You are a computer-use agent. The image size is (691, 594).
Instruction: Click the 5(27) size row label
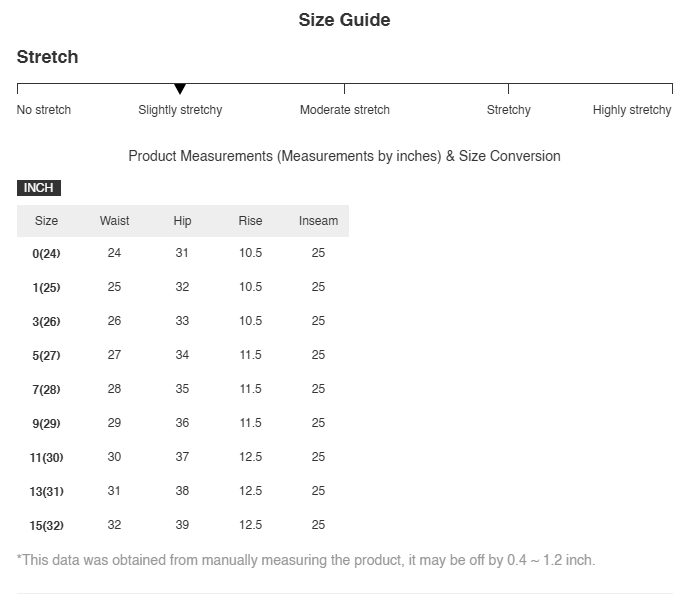click(x=46, y=355)
